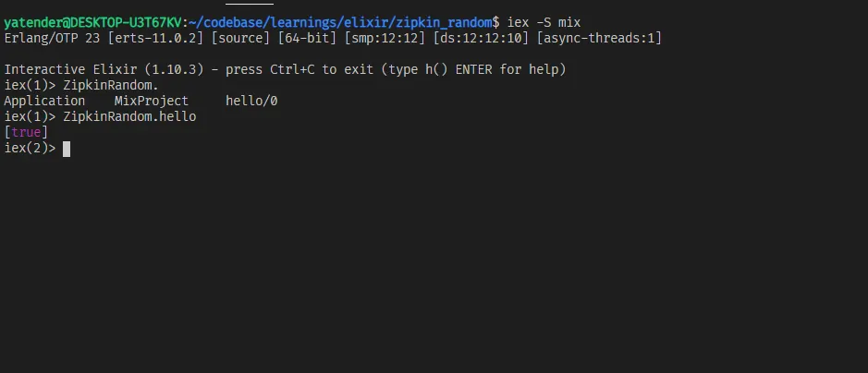Click the Application autocomplete suggestion
The width and height of the screenshot is (868, 373).
[x=44, y=101]
